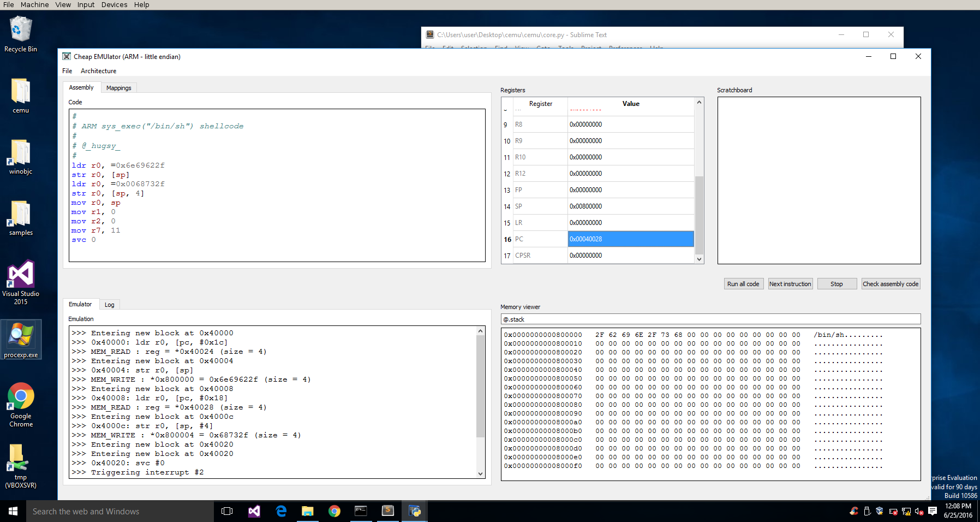The width and height of the screenshot is (980, 522).
Task: Click the emulation log scroll down arrow
Action: coord(480,474)
